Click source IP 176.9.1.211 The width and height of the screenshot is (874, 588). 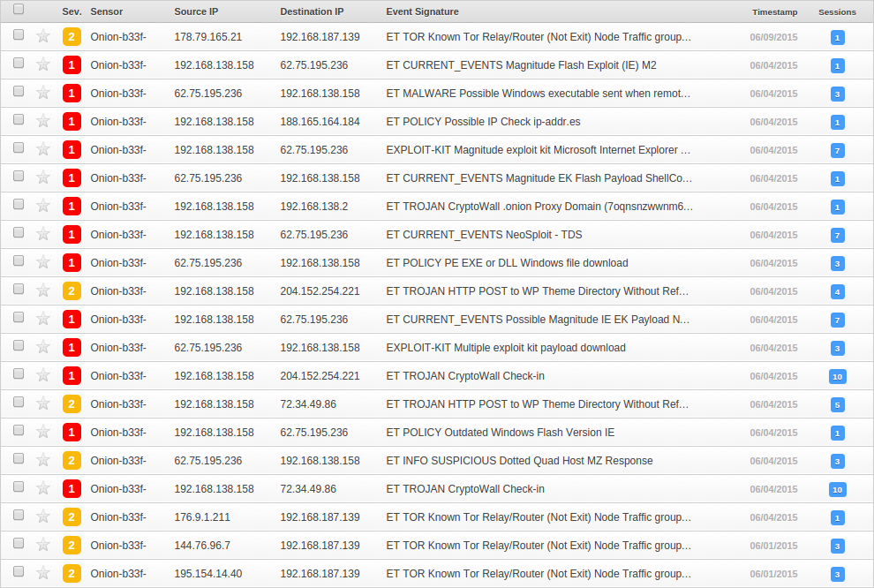pos(202,516)
